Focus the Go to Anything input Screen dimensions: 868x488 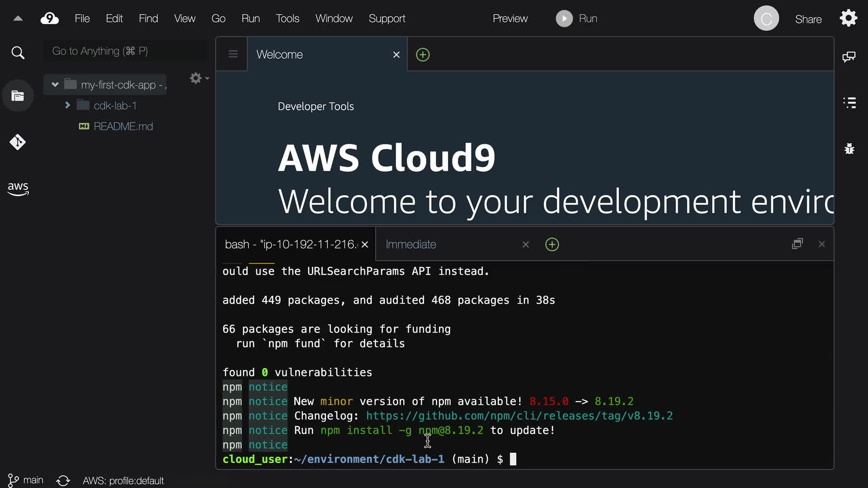click(124, 51)
